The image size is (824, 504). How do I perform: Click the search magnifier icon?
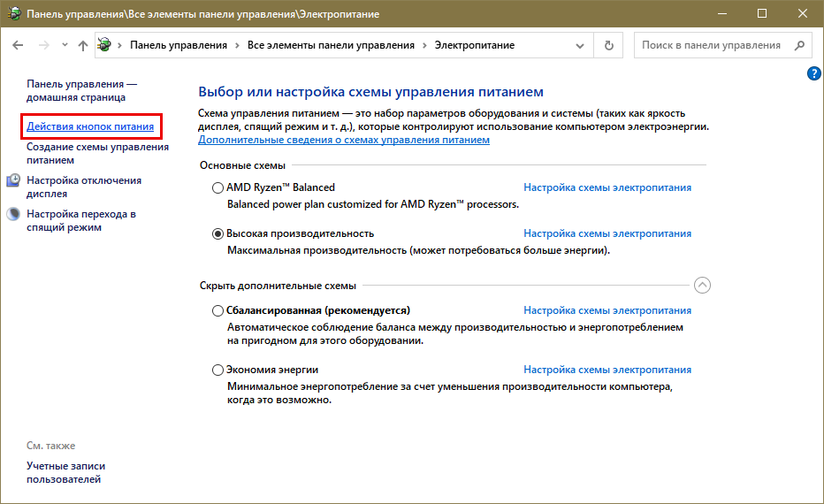coord(798,45)
